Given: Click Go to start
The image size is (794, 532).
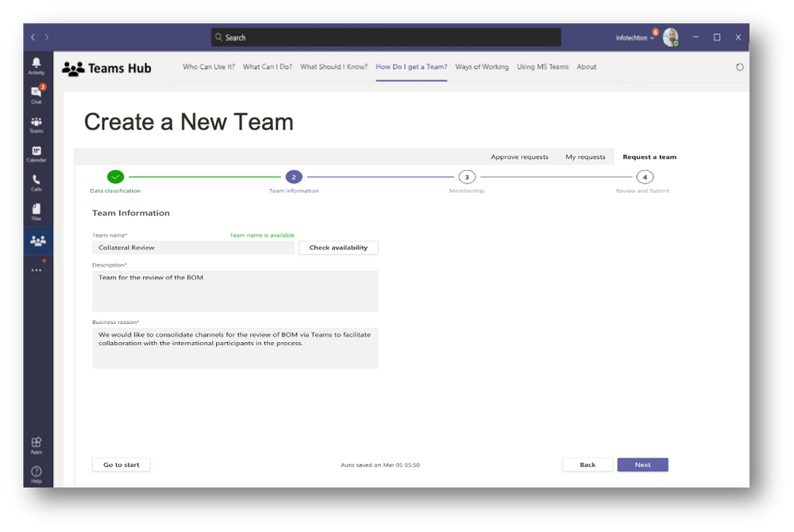Looking at the screenshot, I should coord(121,465).
